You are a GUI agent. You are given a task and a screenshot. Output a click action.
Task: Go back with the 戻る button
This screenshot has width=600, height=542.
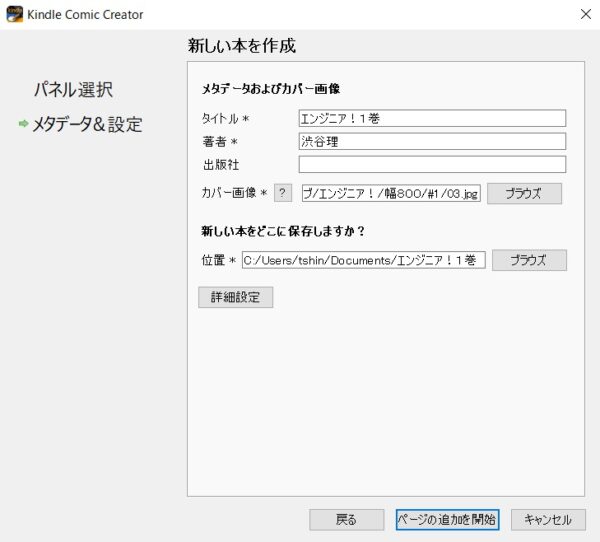(x=346, y=519)
